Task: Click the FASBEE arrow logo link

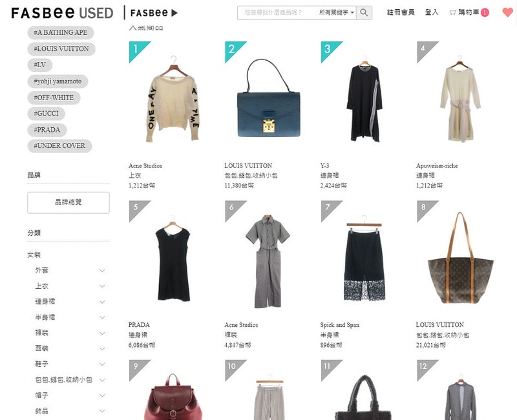Action: (154, 13)
